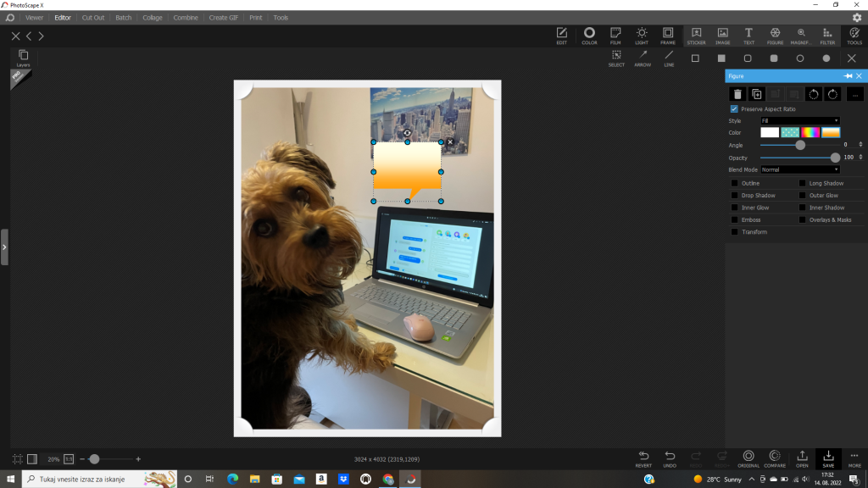Select the outlined rectangle shape

pyautogui.click(x=695, y=58)
